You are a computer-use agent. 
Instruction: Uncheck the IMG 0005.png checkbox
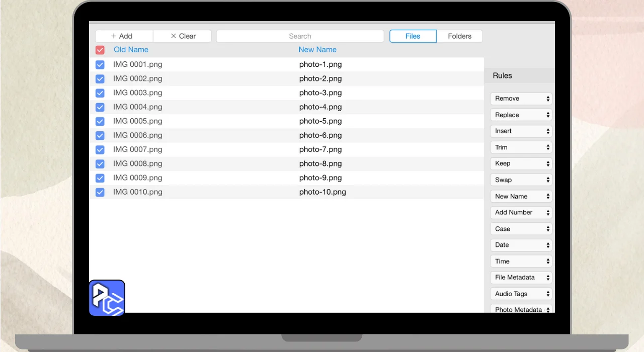100,121
